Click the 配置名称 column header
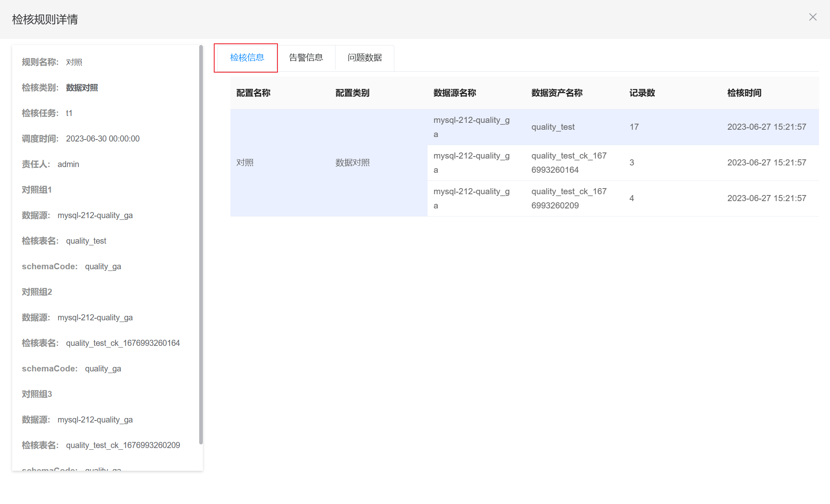Viewport: 830px width, 504px height. (253, 93)
